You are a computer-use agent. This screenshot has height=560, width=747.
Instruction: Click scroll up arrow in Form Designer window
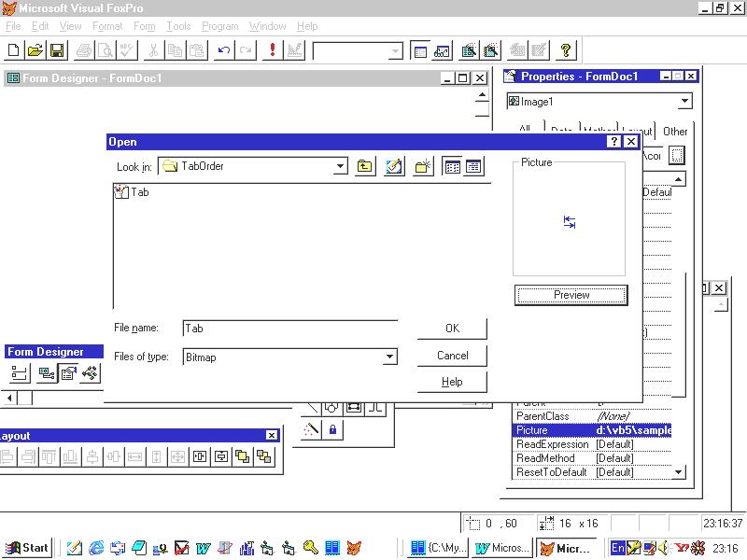point(482,95)
